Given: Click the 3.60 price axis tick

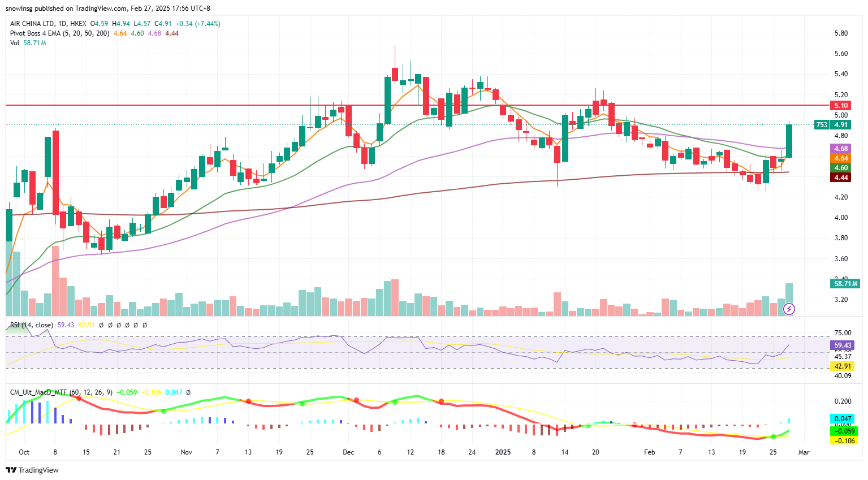Looking at the screenshot, I should point(841,259).
